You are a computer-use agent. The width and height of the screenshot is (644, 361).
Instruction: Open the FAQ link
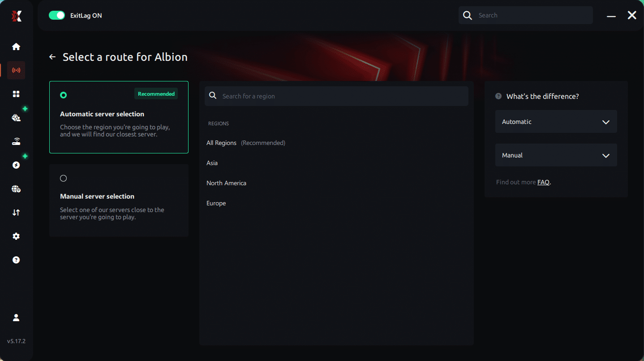coord(543,182)
